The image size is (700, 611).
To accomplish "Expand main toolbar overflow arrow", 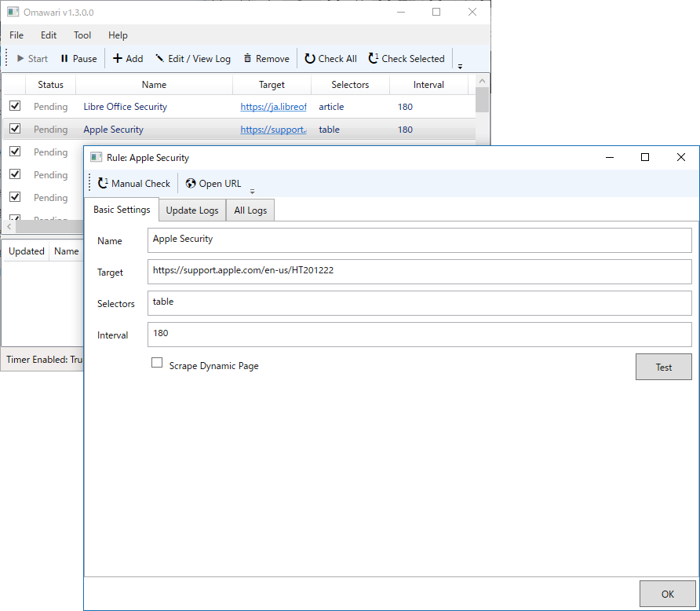I will (x=460, y=67).
